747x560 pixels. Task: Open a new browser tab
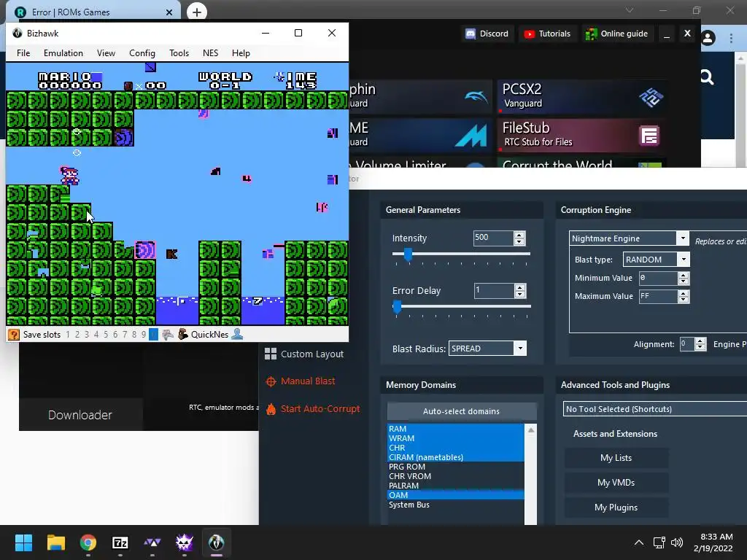tap(197, 12)
